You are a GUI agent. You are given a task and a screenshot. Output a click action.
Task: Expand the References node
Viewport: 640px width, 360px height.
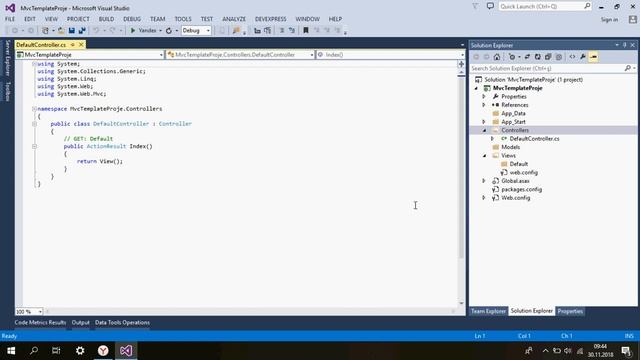[x=484, y=105]
